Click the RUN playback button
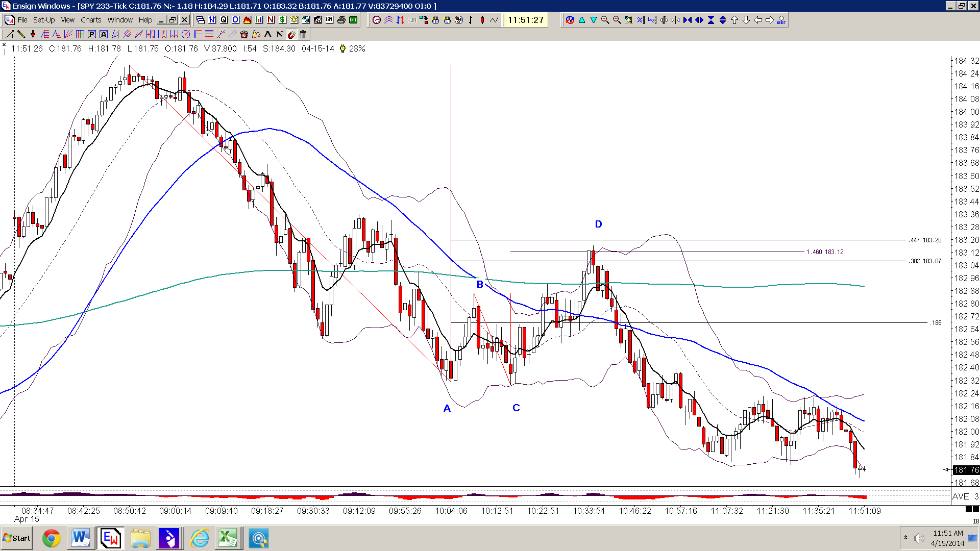The height and width of the screenshot is (551, 980). (x=411, y=20)
